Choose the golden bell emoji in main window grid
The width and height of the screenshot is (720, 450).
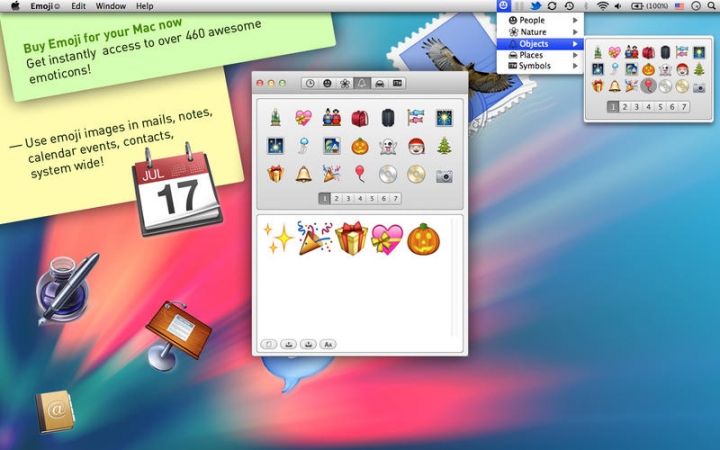coord(304,174)
